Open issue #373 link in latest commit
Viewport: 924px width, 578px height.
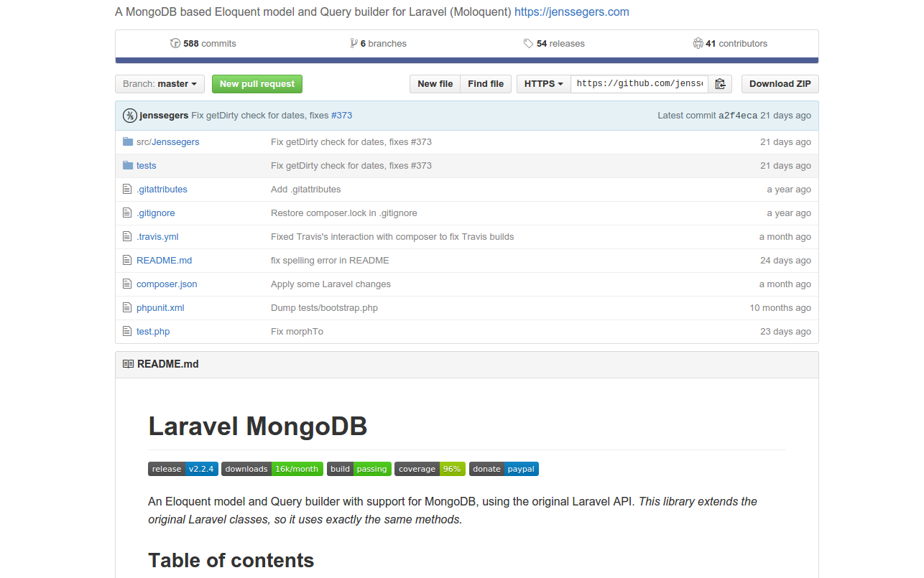(x=341, y=116)
